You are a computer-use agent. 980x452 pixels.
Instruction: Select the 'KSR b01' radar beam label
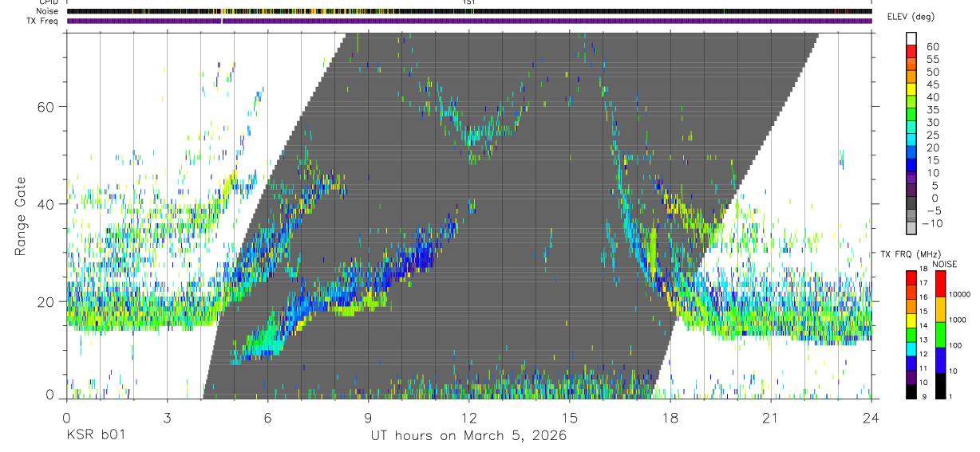(x=95, y=436)
